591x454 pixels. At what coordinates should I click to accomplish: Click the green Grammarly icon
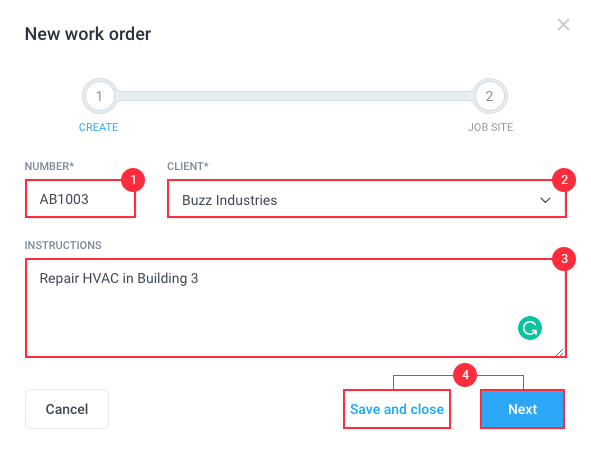coord(530,328)
